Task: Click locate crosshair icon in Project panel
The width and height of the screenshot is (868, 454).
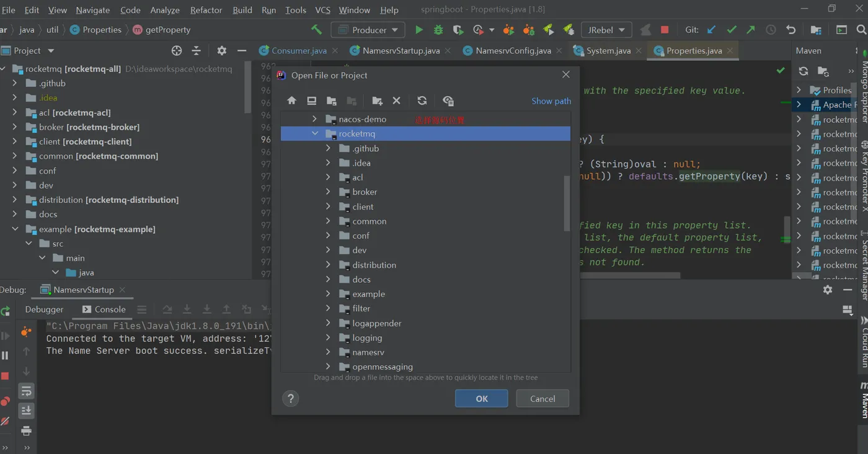Action: tap(177, 51)
